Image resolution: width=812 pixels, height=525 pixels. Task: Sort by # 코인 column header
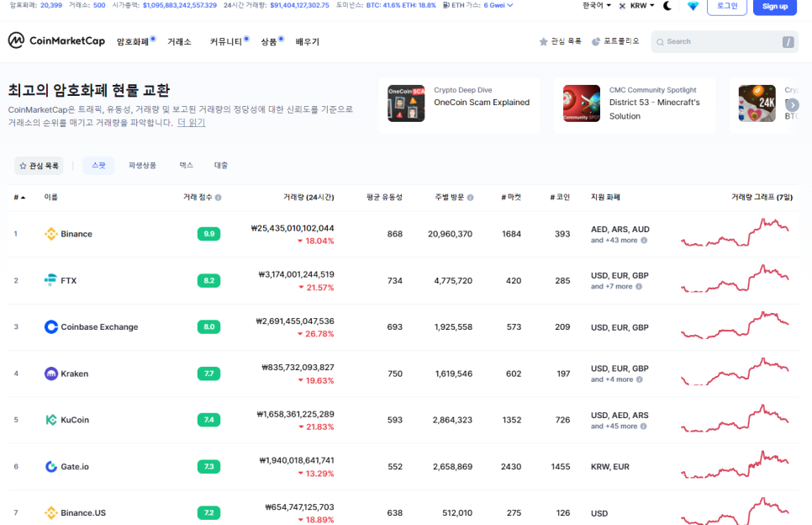click(x=560, y=197)
